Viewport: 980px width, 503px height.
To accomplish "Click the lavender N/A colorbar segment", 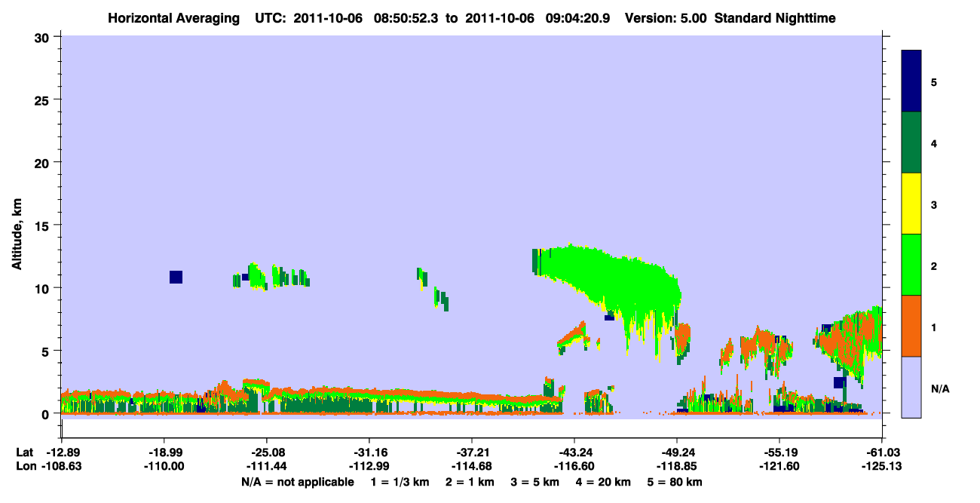I will coord(911,387).
